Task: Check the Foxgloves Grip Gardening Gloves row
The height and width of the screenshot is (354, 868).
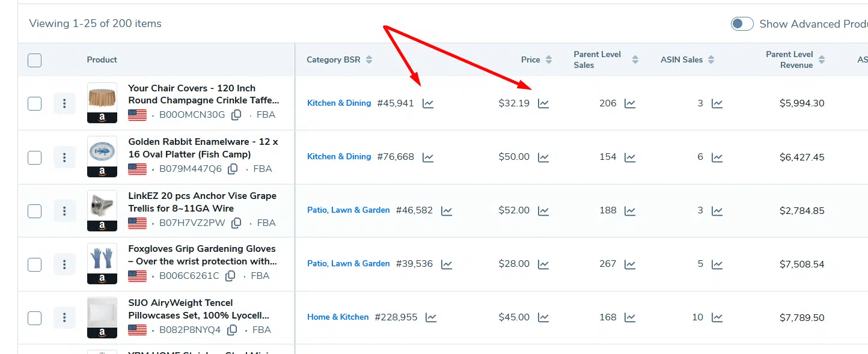Action: 35,264
